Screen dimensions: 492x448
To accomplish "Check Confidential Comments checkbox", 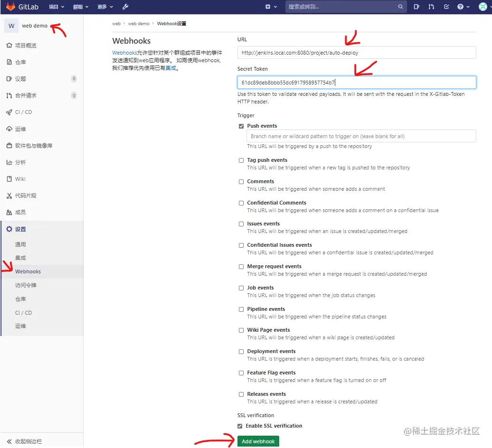I will [x=241, y=203].
